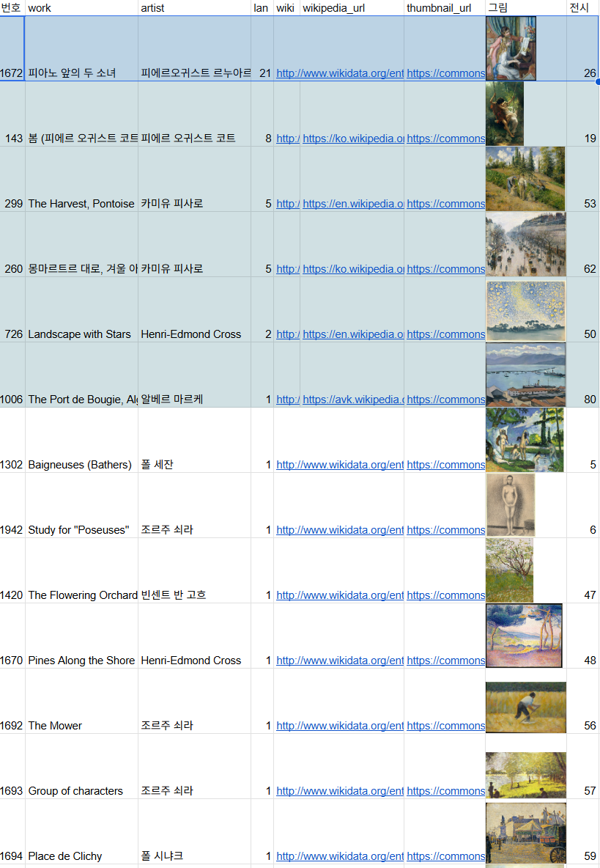Click the '전시' header cell
Screen dimensions: 600x868
[x=583, y=8]
